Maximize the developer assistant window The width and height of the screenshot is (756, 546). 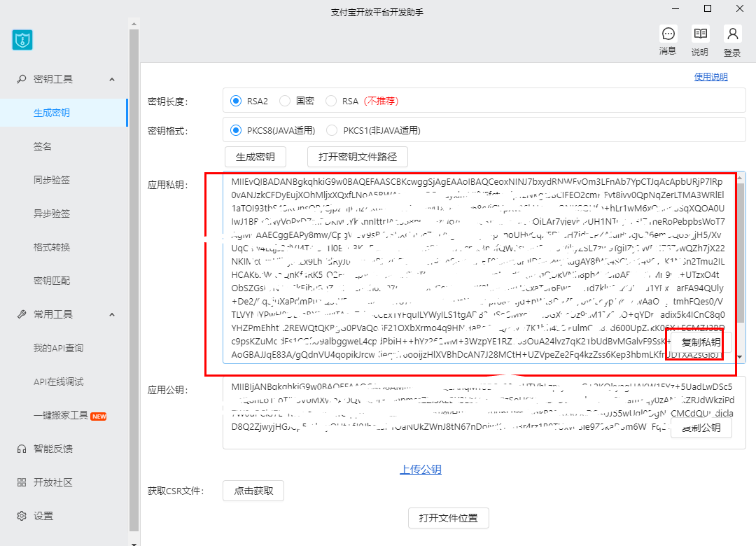pos(708,8)
